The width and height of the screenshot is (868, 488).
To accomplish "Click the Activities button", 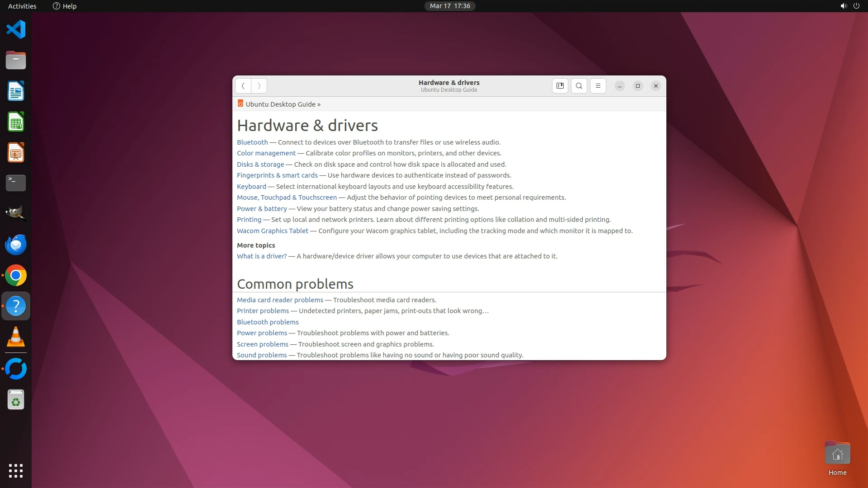I will (22, 6).
